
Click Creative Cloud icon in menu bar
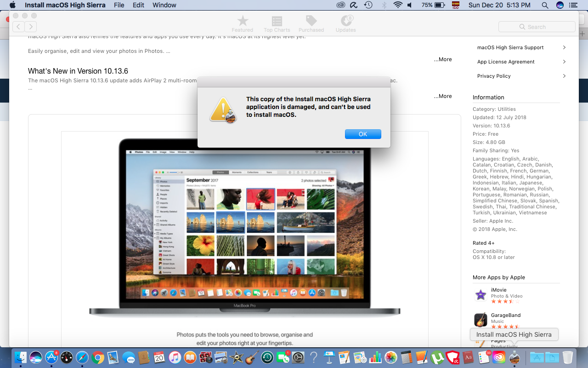[x=340, y=5]
